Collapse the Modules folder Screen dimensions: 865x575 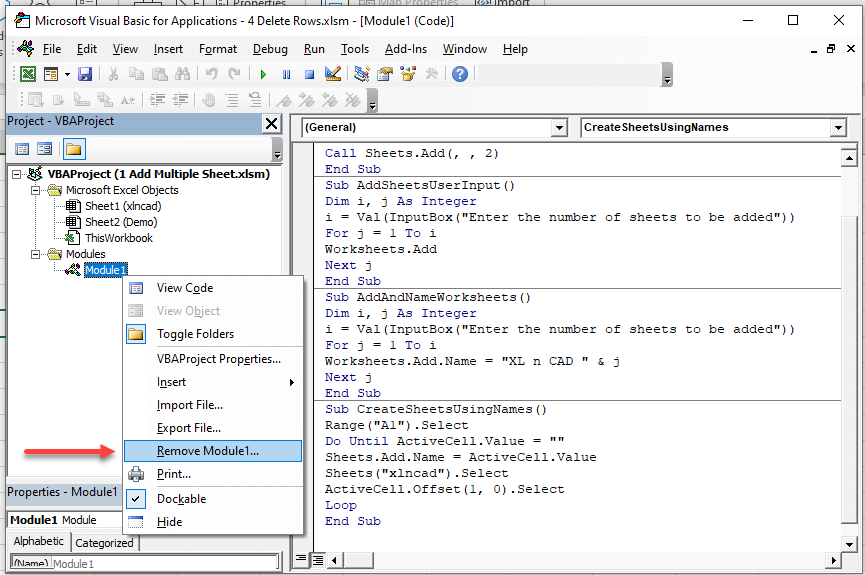pos(35,254)
